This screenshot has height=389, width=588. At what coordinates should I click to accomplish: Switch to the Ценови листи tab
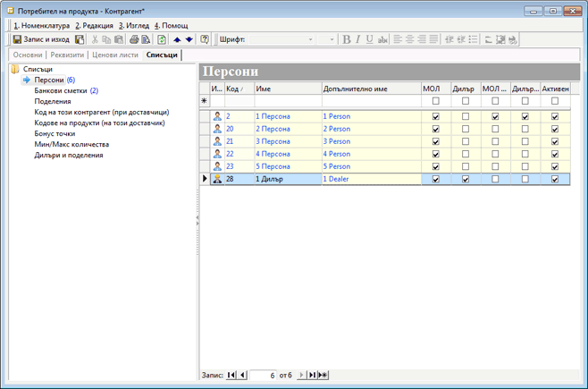click(x=115, y=55)
